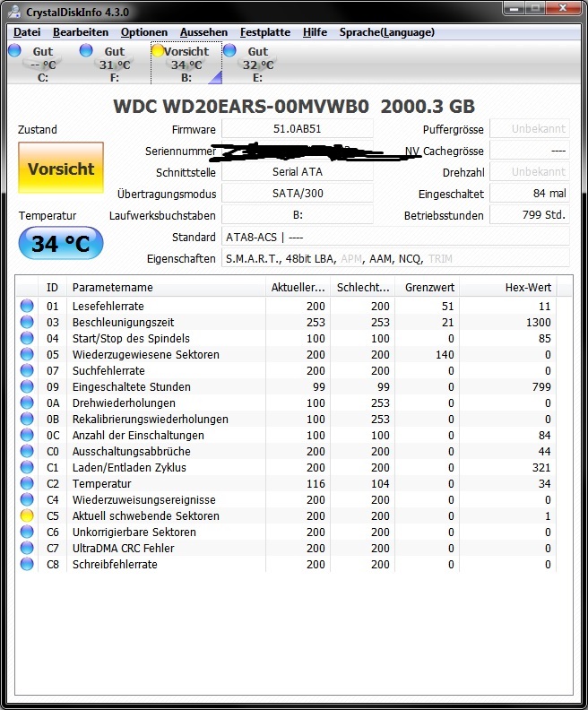Image resolution: width=588 pixels, height=710 pixels.
Task: Click the Schnittstelle field Serial ATA
Action: click(298, 172)
